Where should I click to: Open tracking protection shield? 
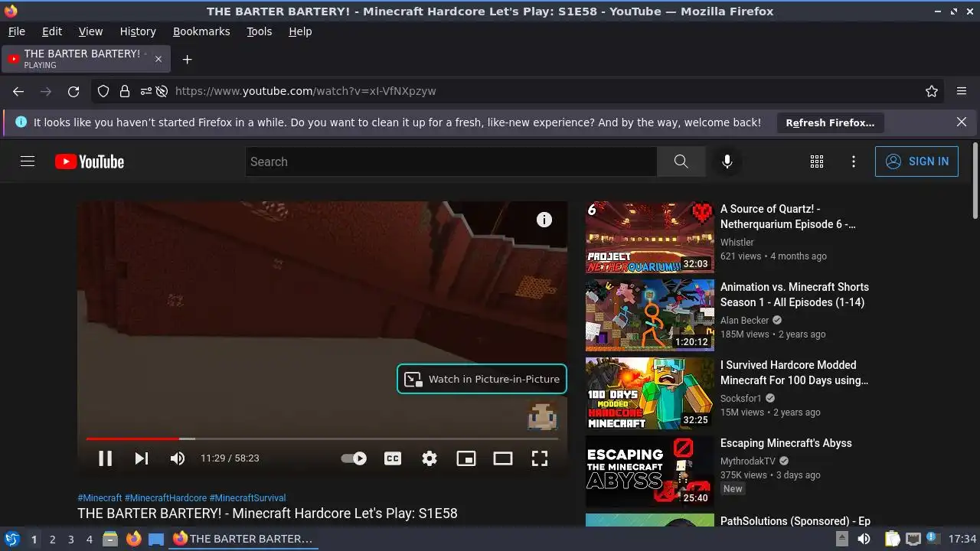point(103,91)
